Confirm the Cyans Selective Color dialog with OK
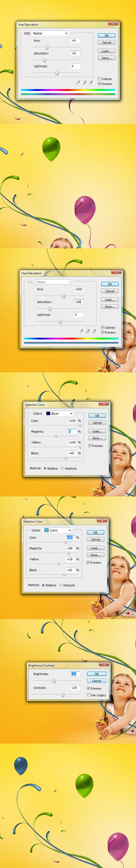The height and width of the screenshot is (868, 136). [x=96, y=533]
